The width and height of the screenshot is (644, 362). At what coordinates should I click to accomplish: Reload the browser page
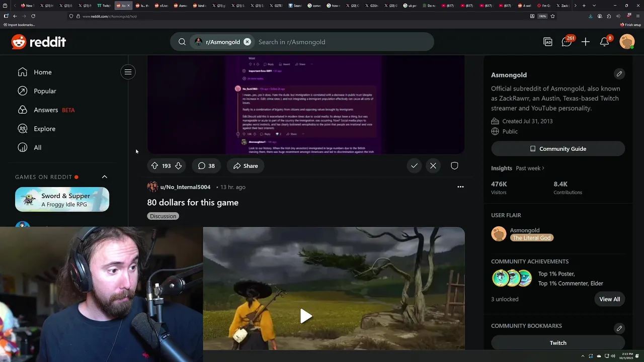pyautogui.click(x=33, y=16)
